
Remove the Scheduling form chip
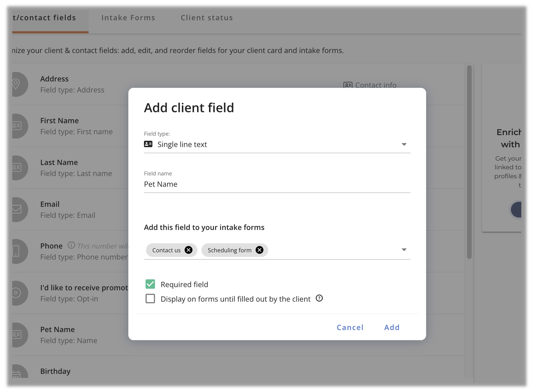pos(259,250)
